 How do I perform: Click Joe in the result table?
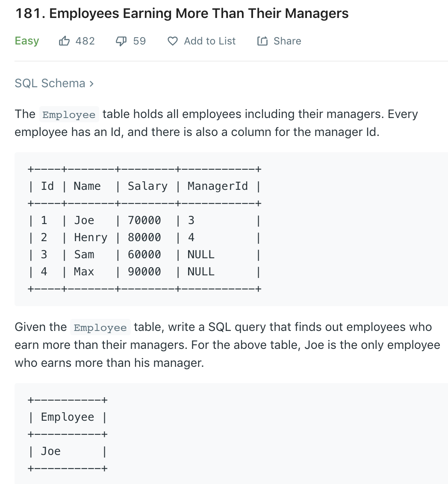click(51, 451)
